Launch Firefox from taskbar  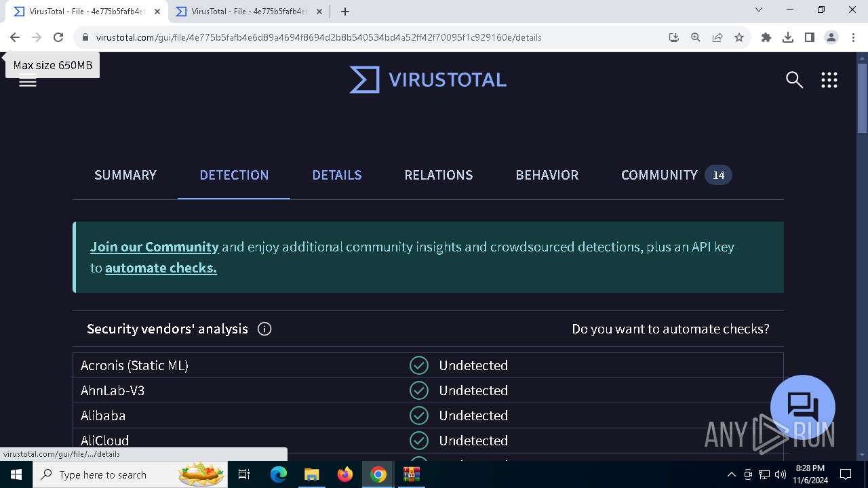click(x=345, y=474)
